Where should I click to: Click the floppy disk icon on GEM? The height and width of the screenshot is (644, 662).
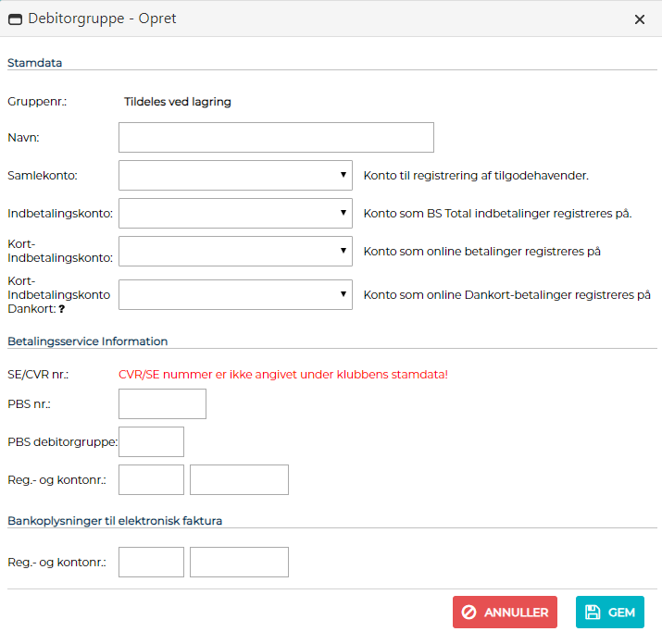(593, 613)
